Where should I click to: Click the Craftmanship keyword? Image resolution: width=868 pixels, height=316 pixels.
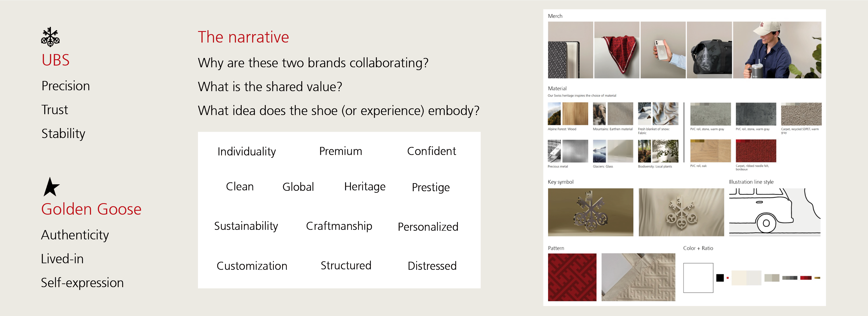pos(339,226)
